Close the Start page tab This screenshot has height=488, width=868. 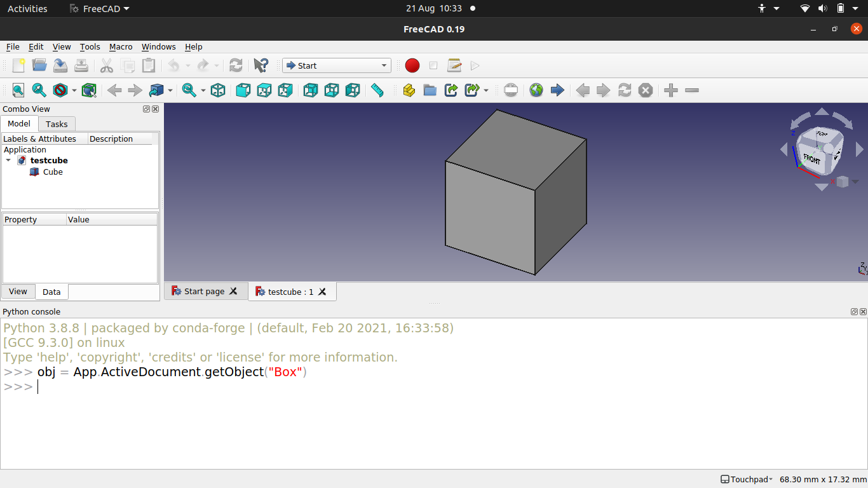[x=233, y=291]
